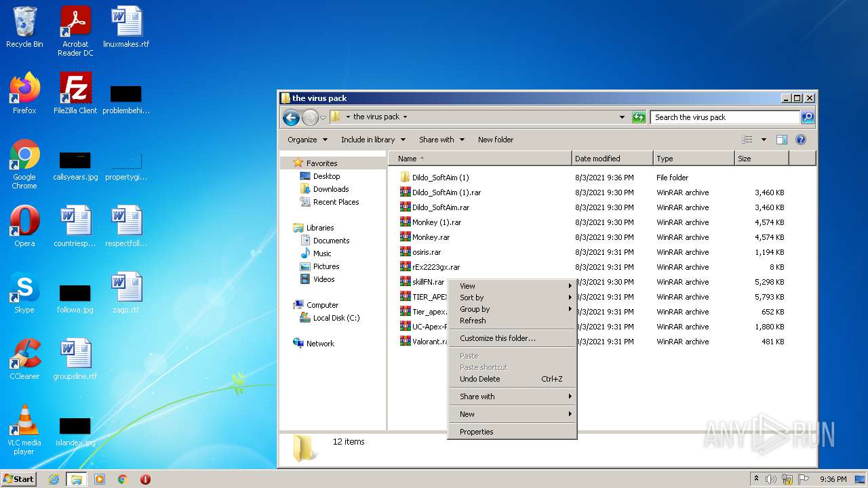Launch Firefox from the desktop
Viewport: 868px width, 488px height.
click(24, 93)
